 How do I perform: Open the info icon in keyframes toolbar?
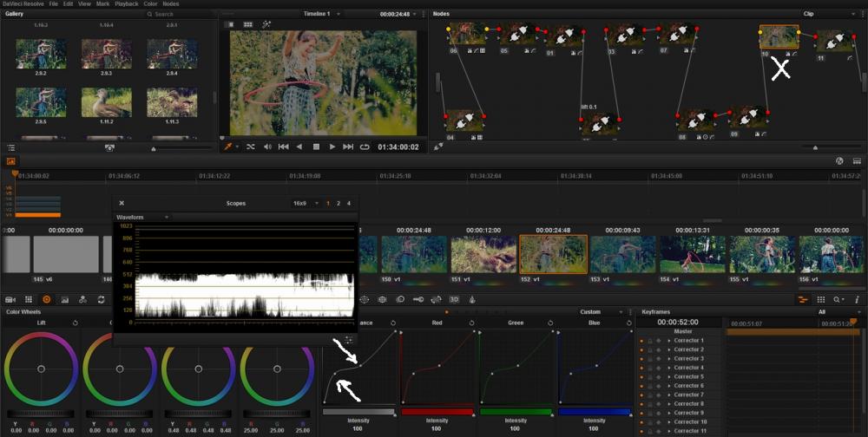pos(857,299)
